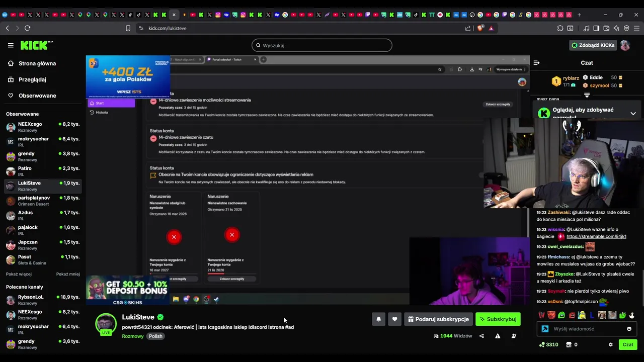Click the report warning triangle icon
The width and height of the screenshot is (644, 362).
point(498,336)
